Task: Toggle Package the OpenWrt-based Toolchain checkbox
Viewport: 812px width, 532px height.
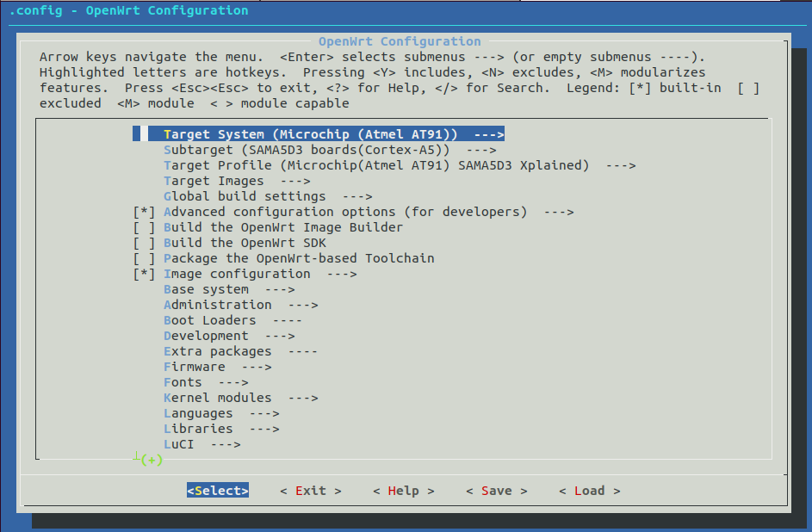Action: 144,259
